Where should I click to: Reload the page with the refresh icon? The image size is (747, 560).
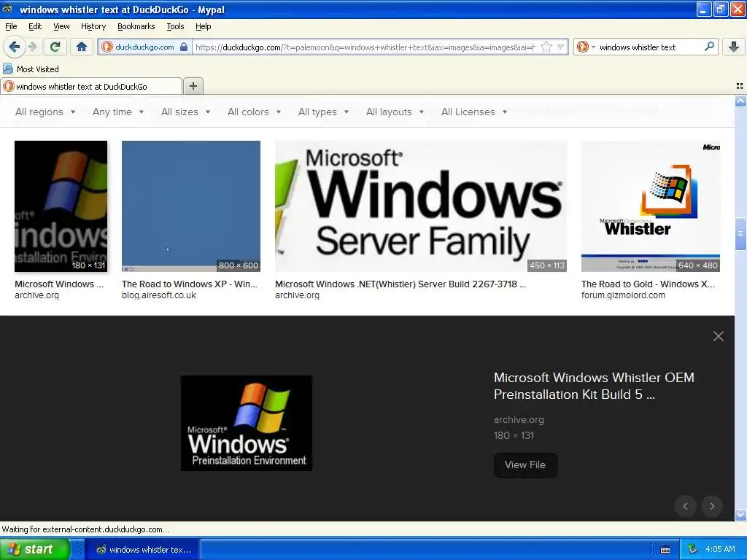coord(55,47)
